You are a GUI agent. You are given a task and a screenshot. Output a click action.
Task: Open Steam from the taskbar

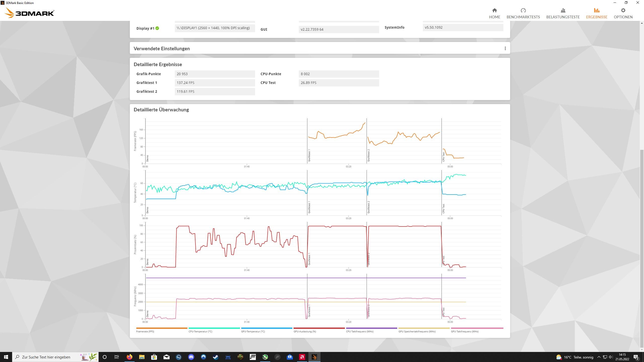[x=216, y=357]
